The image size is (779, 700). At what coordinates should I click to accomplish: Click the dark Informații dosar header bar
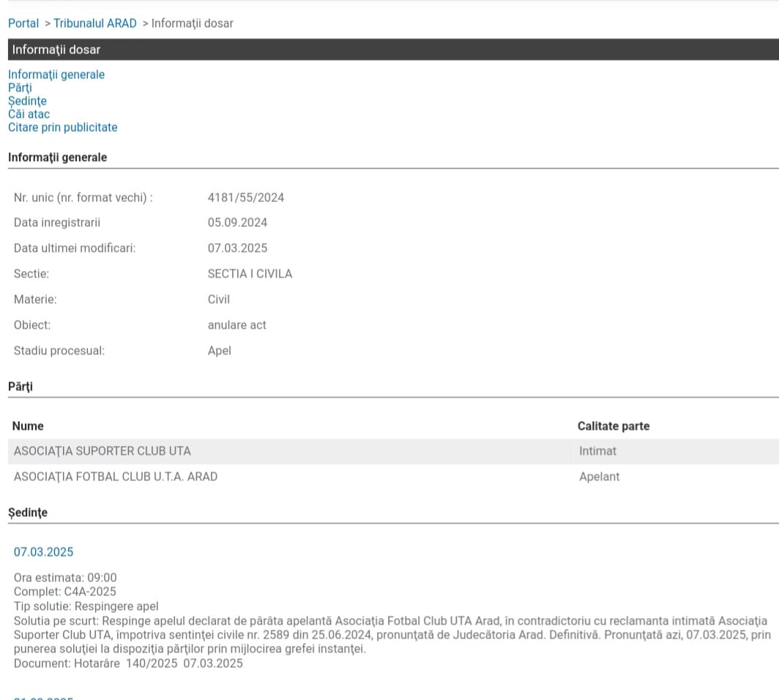[x=393, y=50]
